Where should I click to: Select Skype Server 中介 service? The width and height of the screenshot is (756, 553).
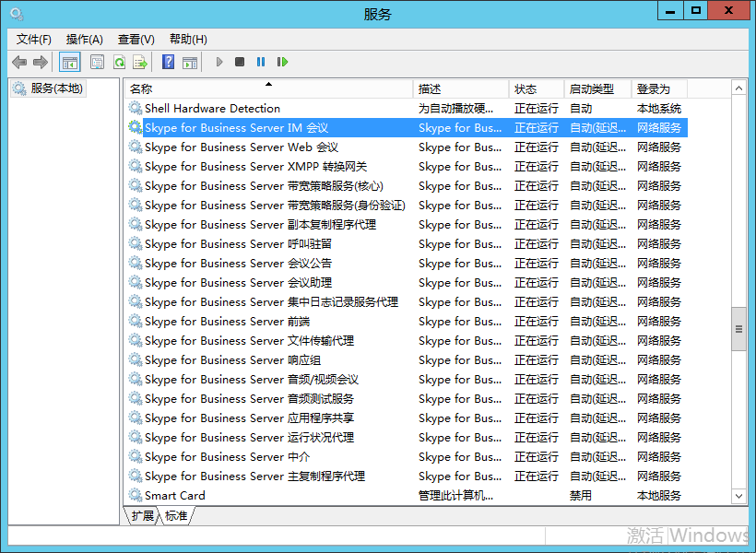tap(407, 456)
